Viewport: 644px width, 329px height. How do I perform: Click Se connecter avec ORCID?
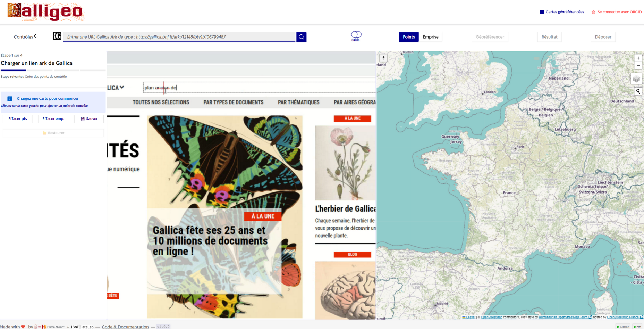tap(619, 12)
